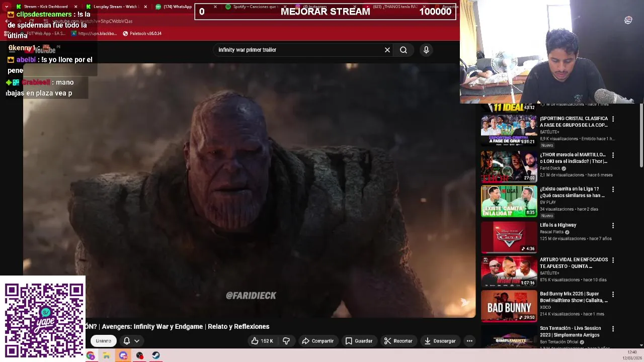The width and height of the screenshot is (644, 362).
Task: Click the Unirme join button
Action: tap(103, 341)
